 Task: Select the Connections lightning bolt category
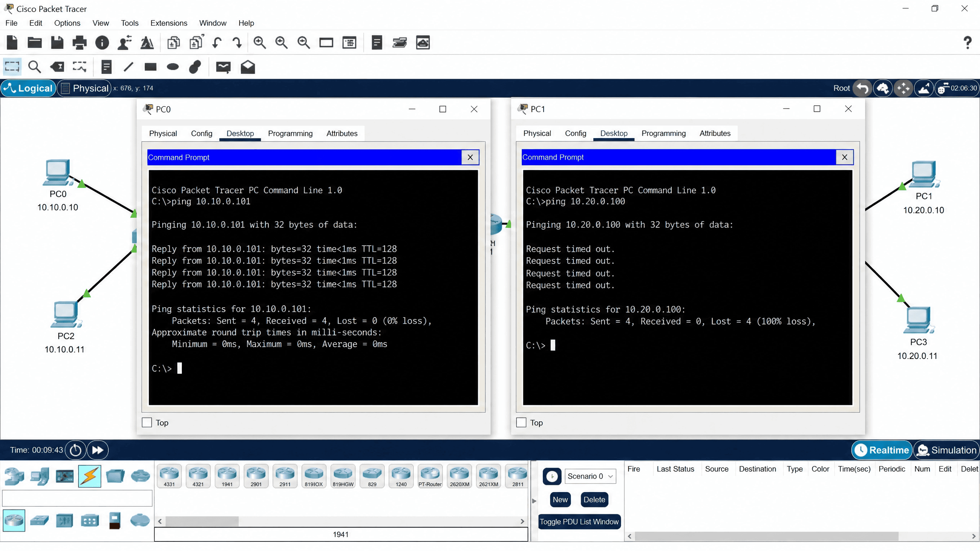pos(90,476)
